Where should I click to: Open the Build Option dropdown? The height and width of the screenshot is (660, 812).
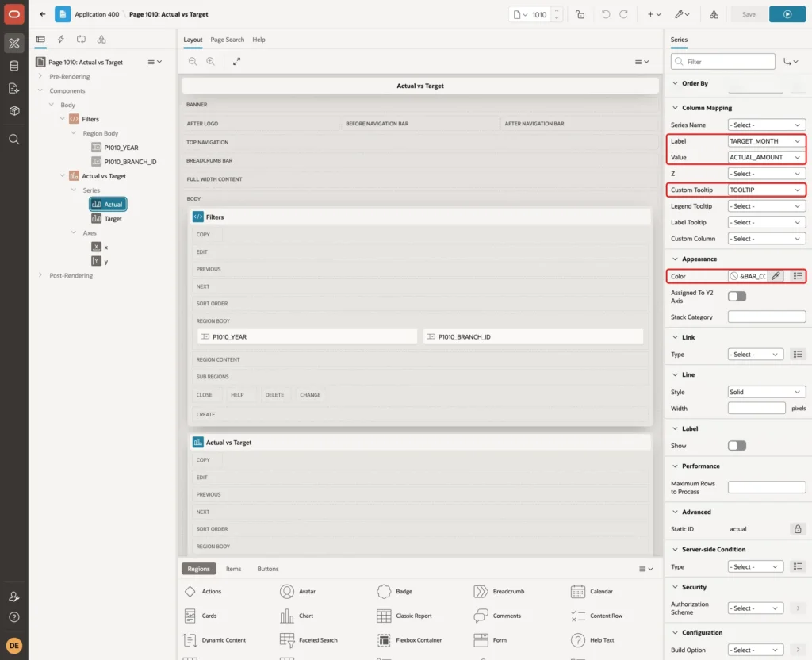[x=756, y=650]
